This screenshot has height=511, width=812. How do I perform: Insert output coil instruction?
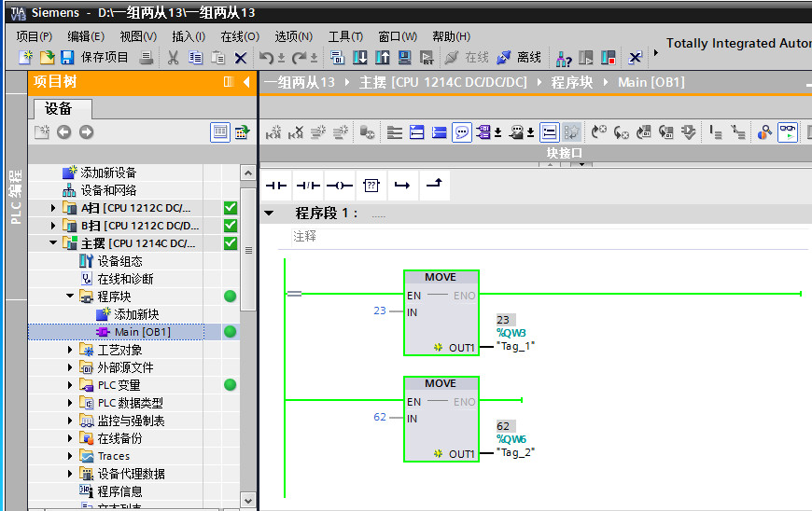(x=340, y=186)
